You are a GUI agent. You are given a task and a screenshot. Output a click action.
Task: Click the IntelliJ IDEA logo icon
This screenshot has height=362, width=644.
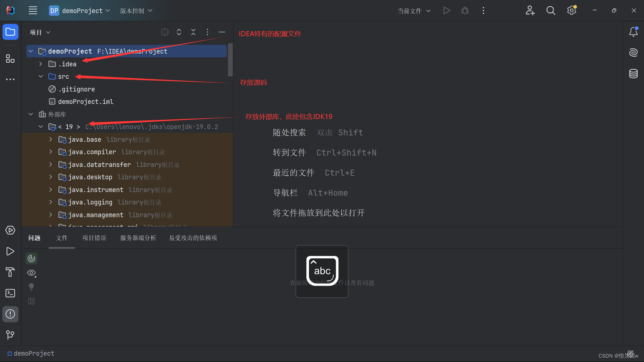coord(10,10)
